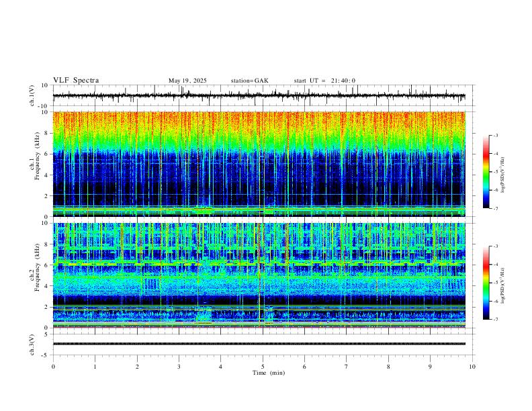Click the ch.1 colorbar log(PSD) label
The image size is (532, 411).
[502, 175]
